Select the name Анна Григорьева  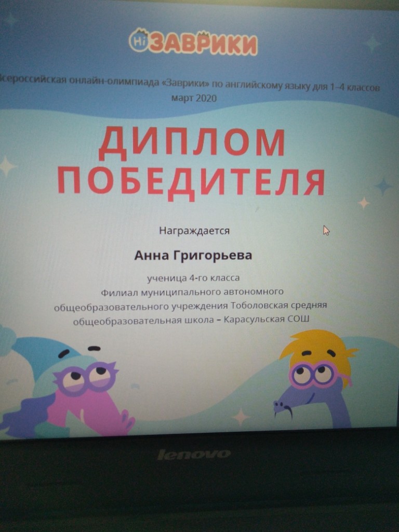[193, 256]
